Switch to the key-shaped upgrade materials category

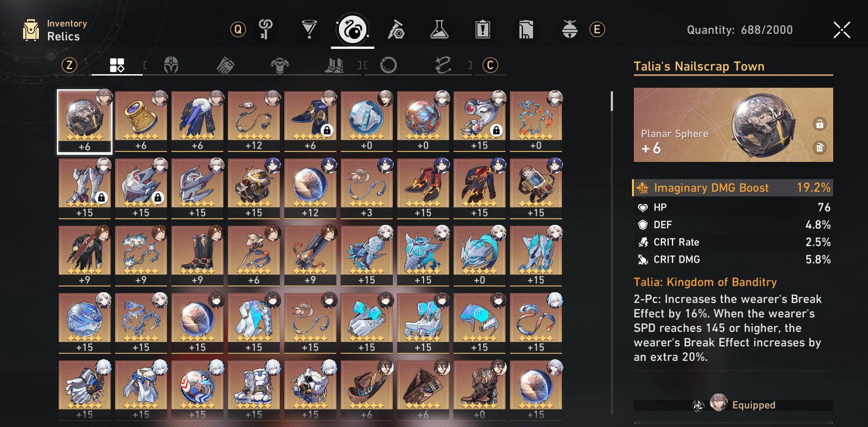266,29
